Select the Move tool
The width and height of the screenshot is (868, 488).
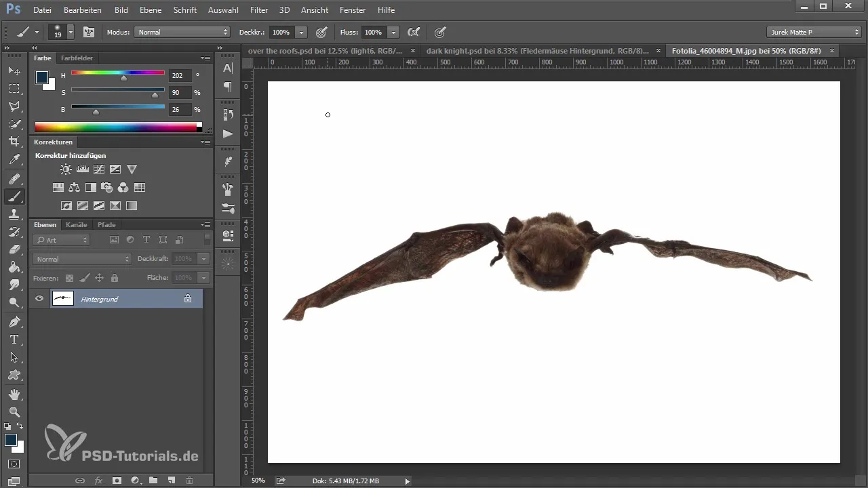(14, 71)
